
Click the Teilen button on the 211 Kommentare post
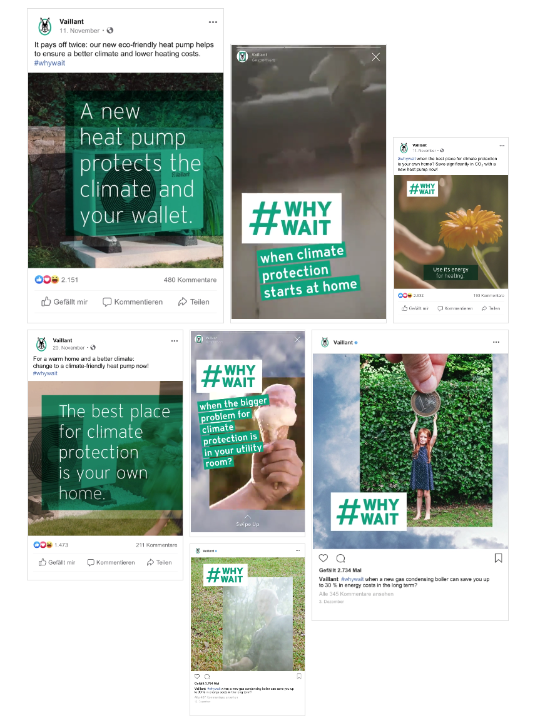click(x=160, y=562)
